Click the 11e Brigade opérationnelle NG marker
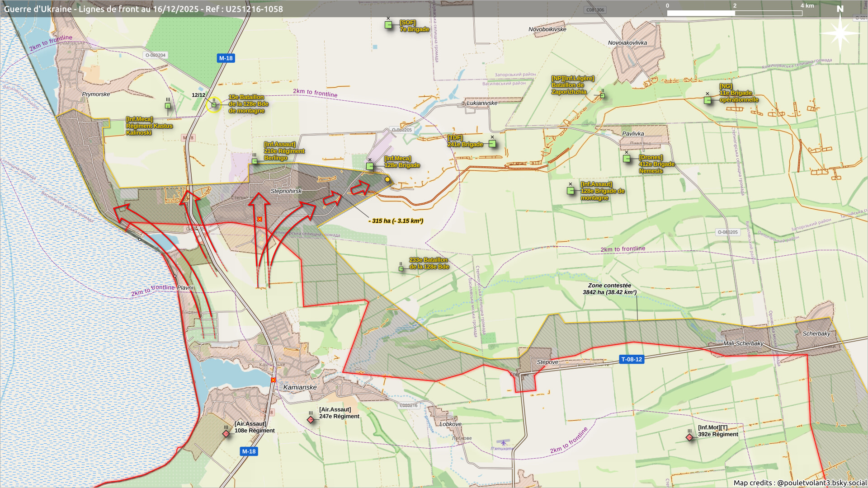The height and width of the screenshot is (488, 868). pyautogui.click(x=708, y=100)
